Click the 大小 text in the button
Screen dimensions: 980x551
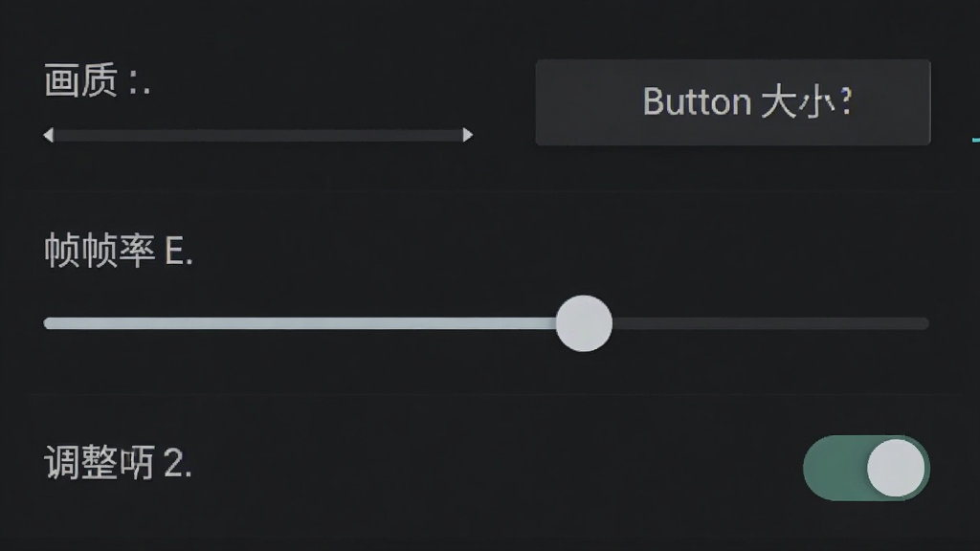[x=798, y=101]
